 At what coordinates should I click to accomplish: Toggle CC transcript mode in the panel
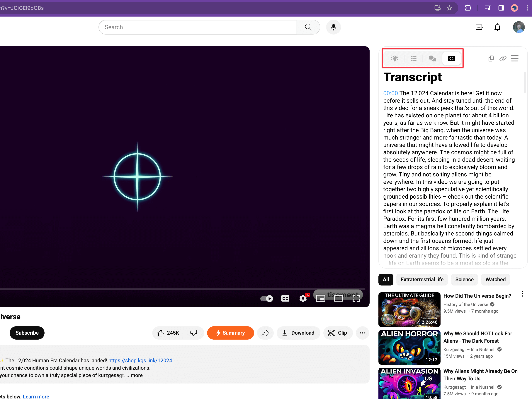click(x=451, y=58)
